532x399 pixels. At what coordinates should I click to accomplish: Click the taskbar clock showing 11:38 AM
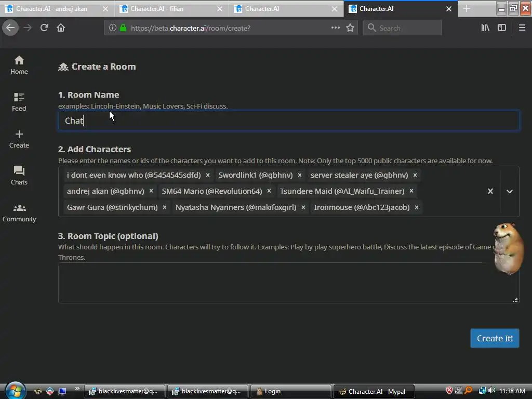coord(512,391)
